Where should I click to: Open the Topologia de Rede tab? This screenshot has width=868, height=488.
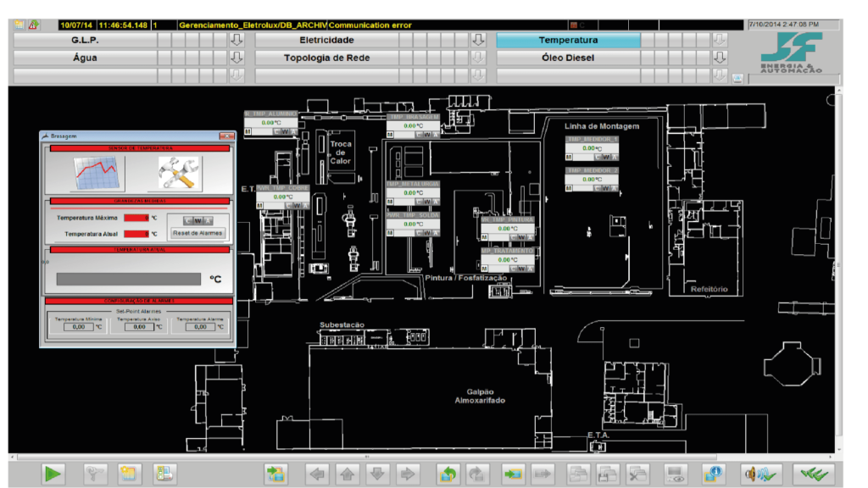(326, 58)
